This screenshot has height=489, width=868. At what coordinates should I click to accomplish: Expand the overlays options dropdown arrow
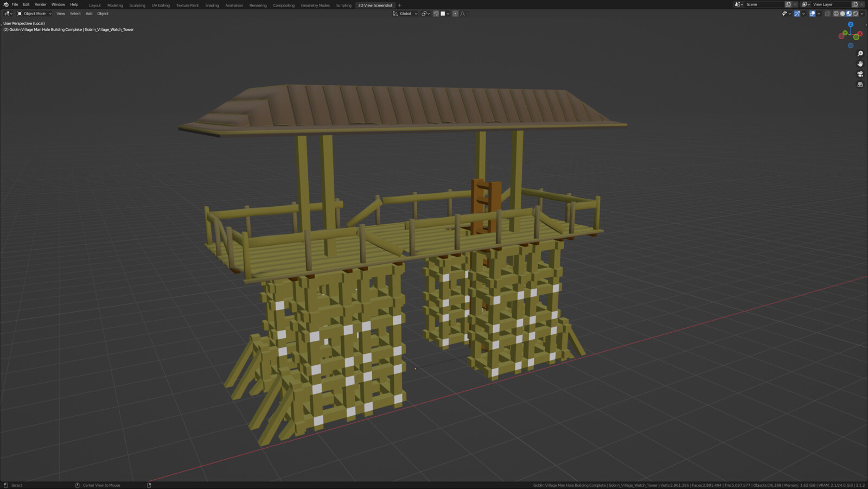click(819, 14)
